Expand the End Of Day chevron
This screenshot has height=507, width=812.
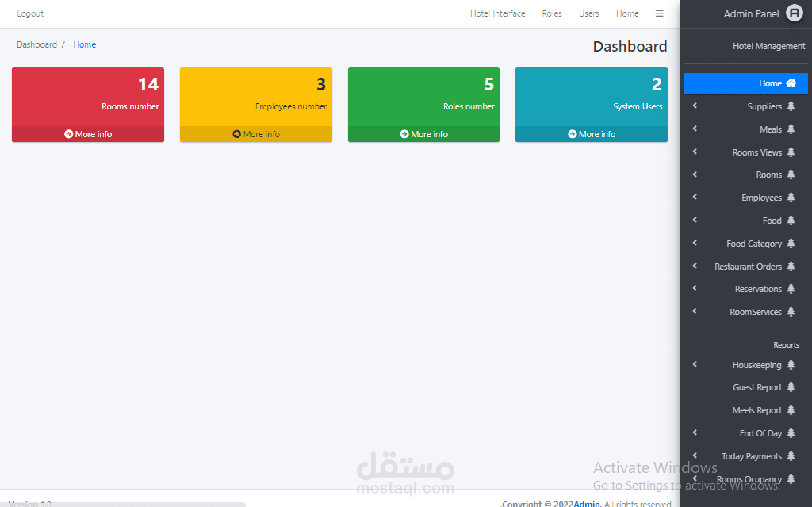pyautogui.click(x=695, y=432)
